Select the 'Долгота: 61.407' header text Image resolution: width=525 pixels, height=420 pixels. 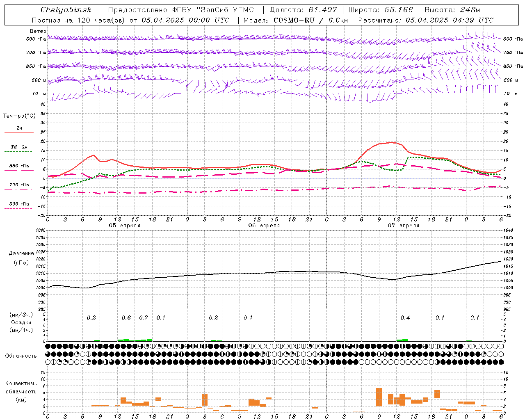304,10
